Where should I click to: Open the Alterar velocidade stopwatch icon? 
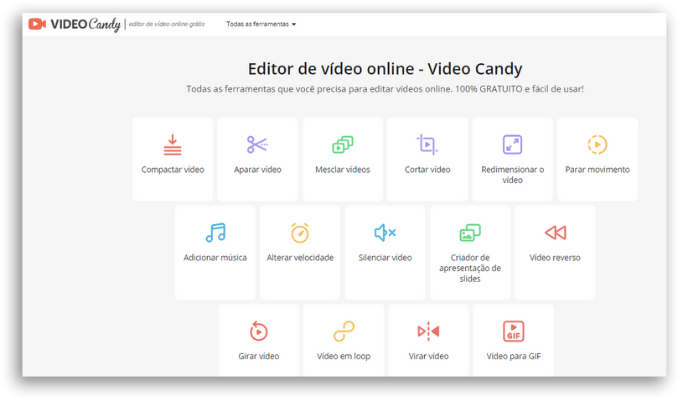(x=300, y=233)
